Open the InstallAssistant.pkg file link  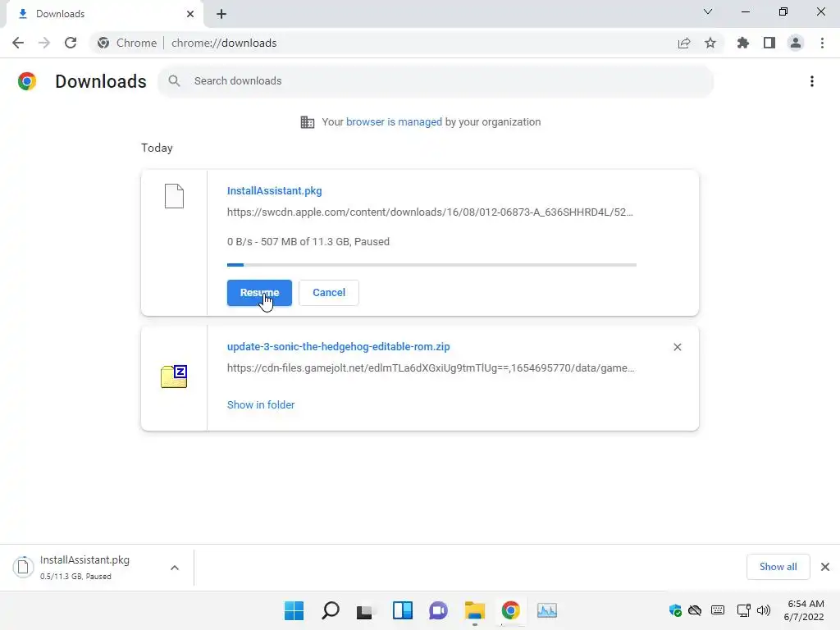click(x=274, y=190)
